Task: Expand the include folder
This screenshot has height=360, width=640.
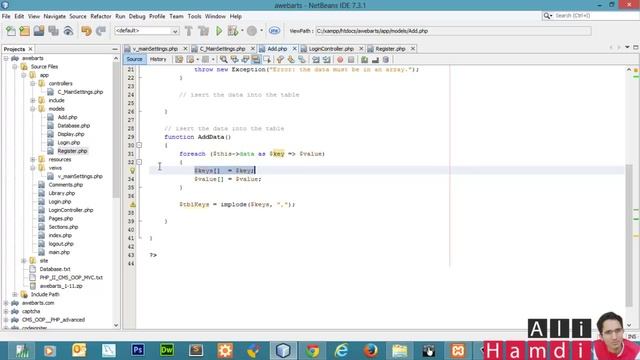Action: 33,100
